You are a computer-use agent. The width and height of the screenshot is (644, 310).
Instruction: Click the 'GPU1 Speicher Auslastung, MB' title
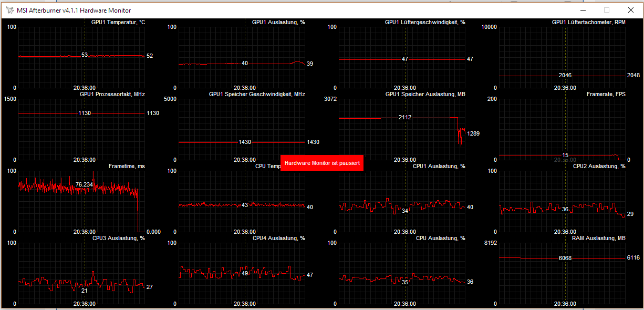(x=425, y=94)
